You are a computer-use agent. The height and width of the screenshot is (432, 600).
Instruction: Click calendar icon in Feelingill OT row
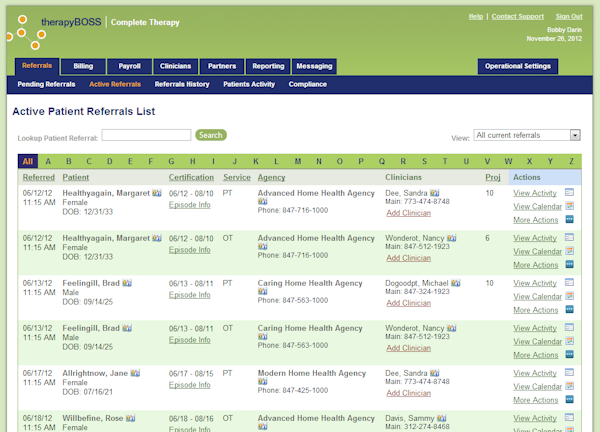pyautogui.click(x=569, y=341)
